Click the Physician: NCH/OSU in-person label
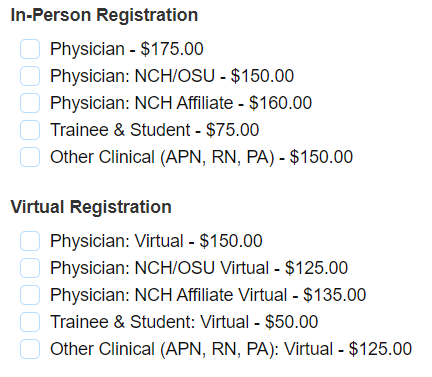This screenshot has height=377, width=432. pyautogui.click(x=172, y=76)
